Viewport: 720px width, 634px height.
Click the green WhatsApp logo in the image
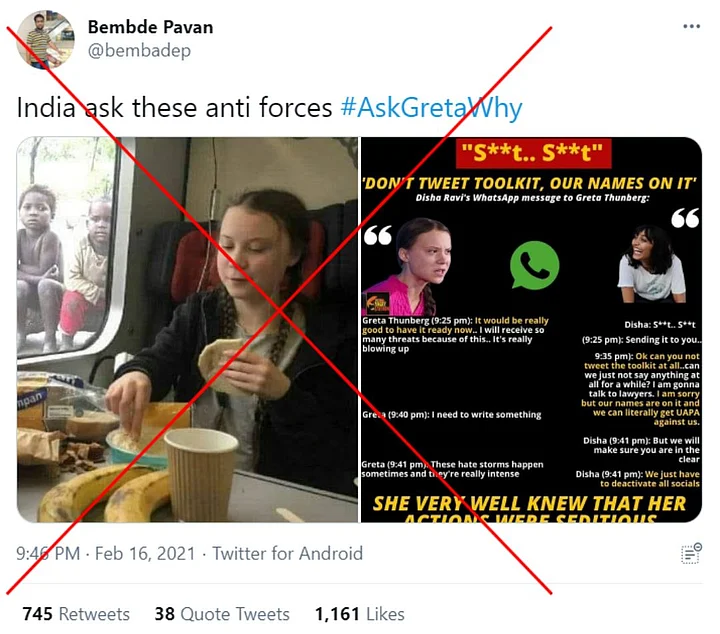point(534,265)
